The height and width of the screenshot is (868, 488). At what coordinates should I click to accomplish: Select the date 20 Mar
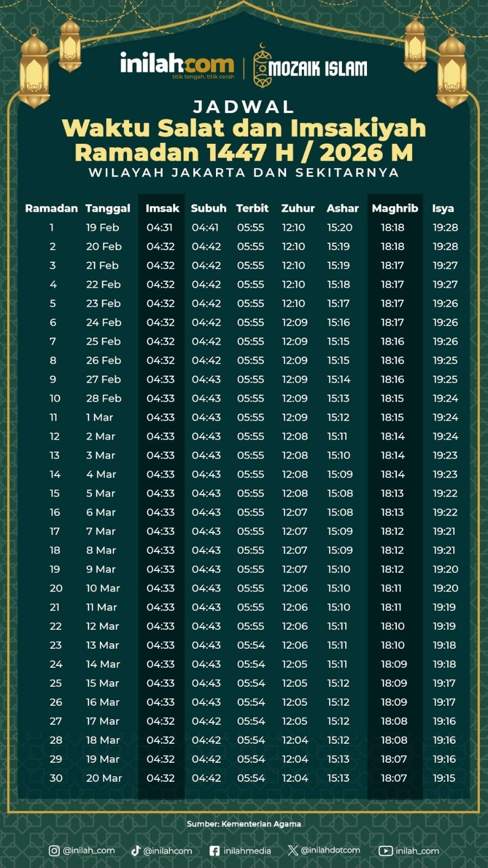click(104, 778)
